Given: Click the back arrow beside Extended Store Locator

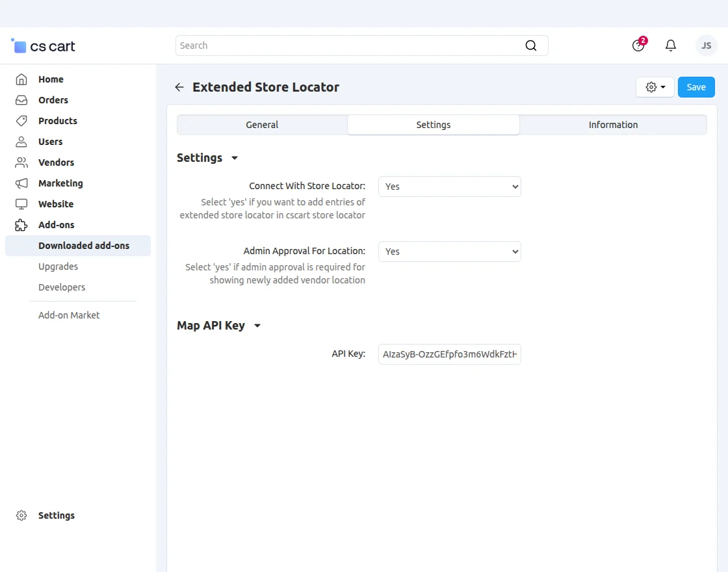Looking at the screenshot, I should (x=179, y=86).
